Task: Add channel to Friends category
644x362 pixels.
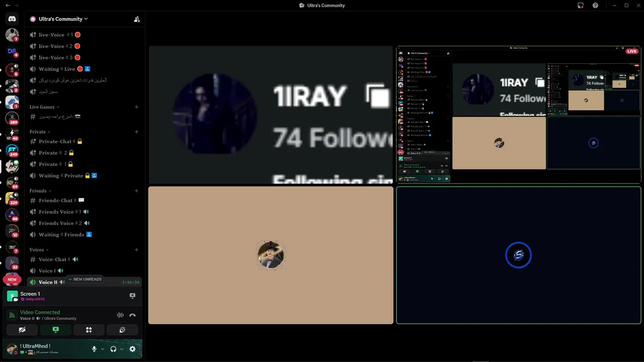Action: [x=136, y=191]
